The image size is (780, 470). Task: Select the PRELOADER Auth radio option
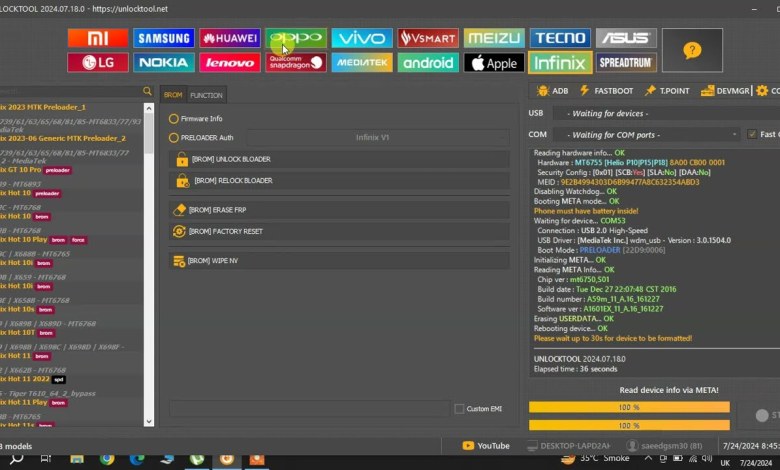point(201,138)
